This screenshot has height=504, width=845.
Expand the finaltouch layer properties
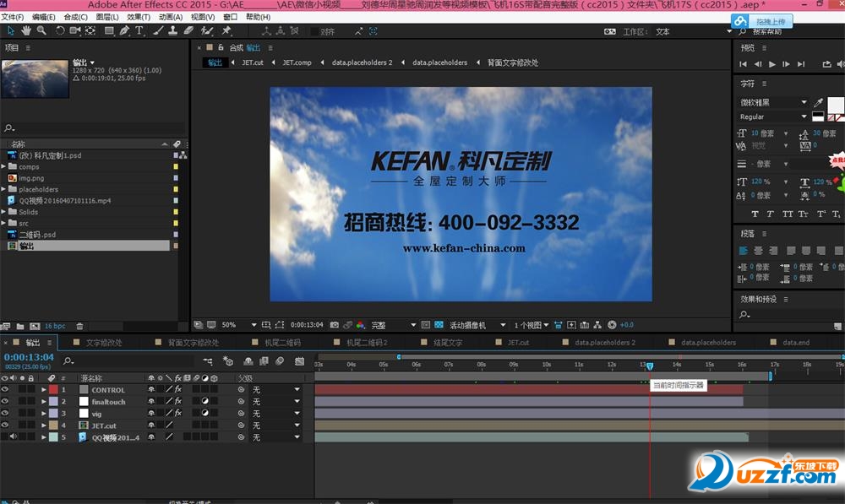click(x=44, y=402)
